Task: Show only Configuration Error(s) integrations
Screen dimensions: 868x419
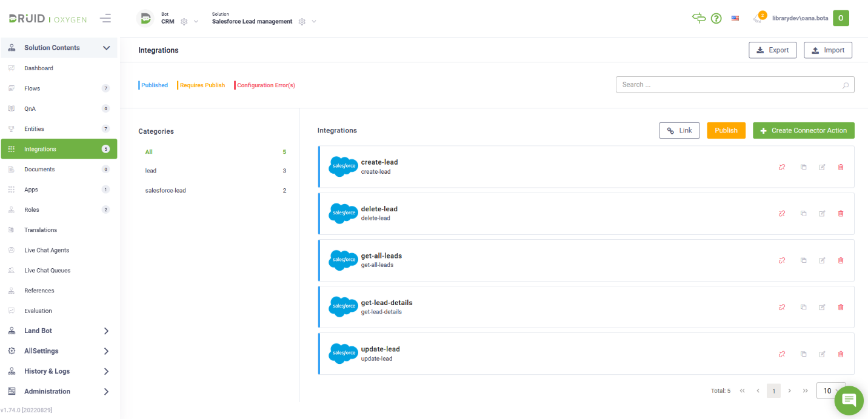Action: pyautogui.click(x=265, y=85)
